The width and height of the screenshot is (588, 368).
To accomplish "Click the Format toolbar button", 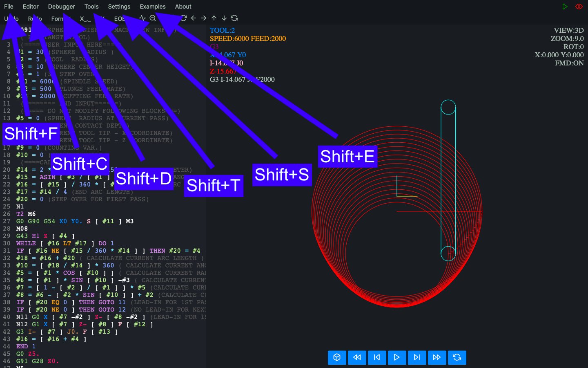I will (x=61, y=19).
